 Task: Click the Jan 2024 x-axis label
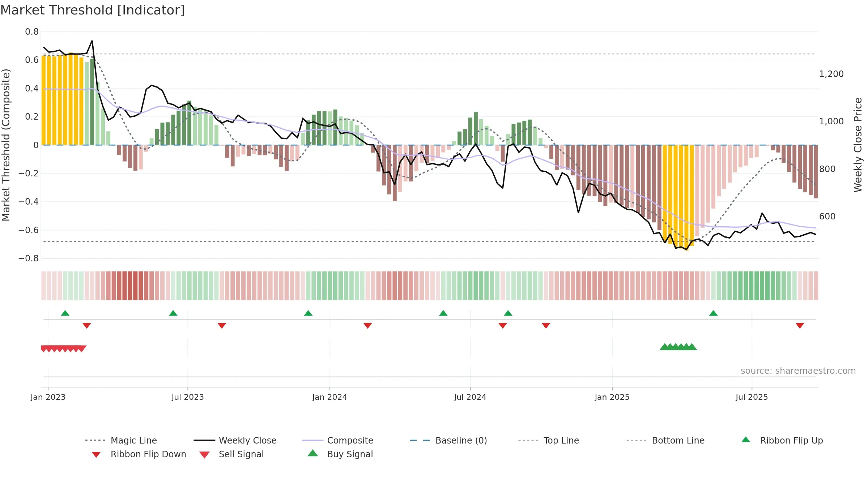tap(330, 397)
